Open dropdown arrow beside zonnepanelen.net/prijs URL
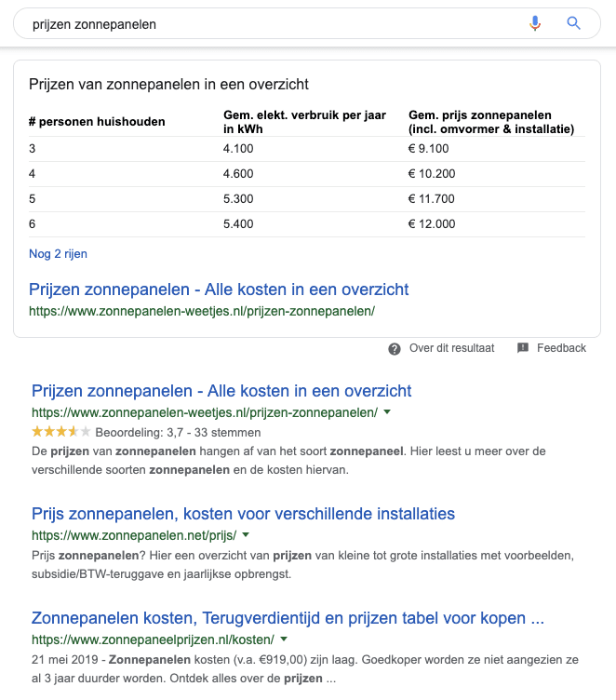This screenshot has width=616, height=700. point(247,535)
